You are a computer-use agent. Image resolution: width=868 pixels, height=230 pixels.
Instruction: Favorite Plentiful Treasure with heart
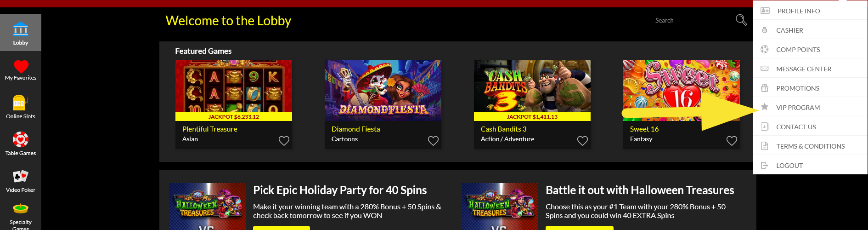284,141
